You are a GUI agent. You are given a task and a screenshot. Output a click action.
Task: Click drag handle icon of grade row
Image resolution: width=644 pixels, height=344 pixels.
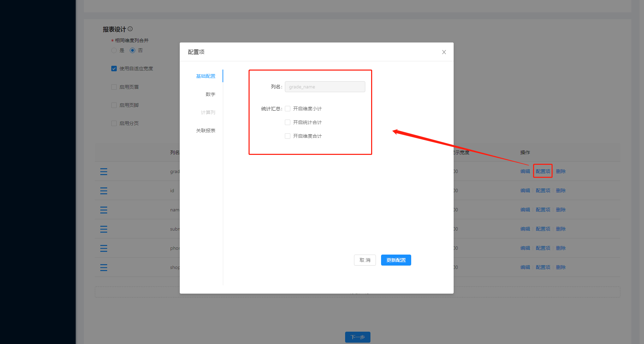pos(104,171)
